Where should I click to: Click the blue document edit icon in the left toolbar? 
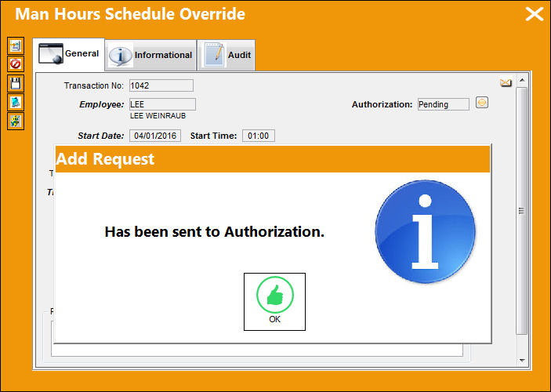[16, 102]
